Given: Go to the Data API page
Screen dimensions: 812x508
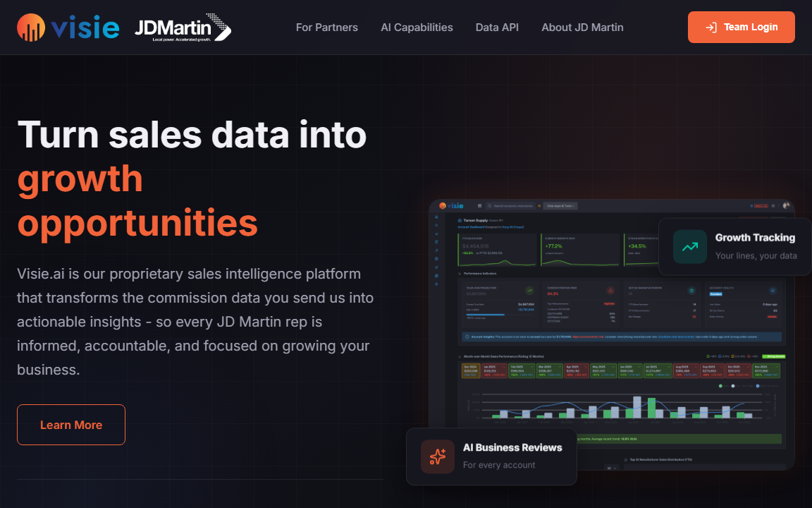Looking at the screenshot, I should (x=497, y=28).
